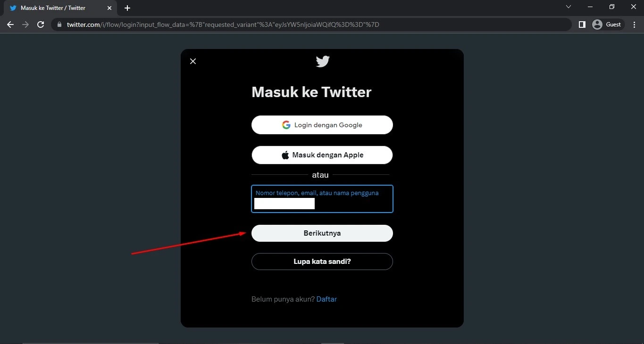Click the Twitter bird logo
This screenshot has width=644, height=344.
[x=323, y=61]
